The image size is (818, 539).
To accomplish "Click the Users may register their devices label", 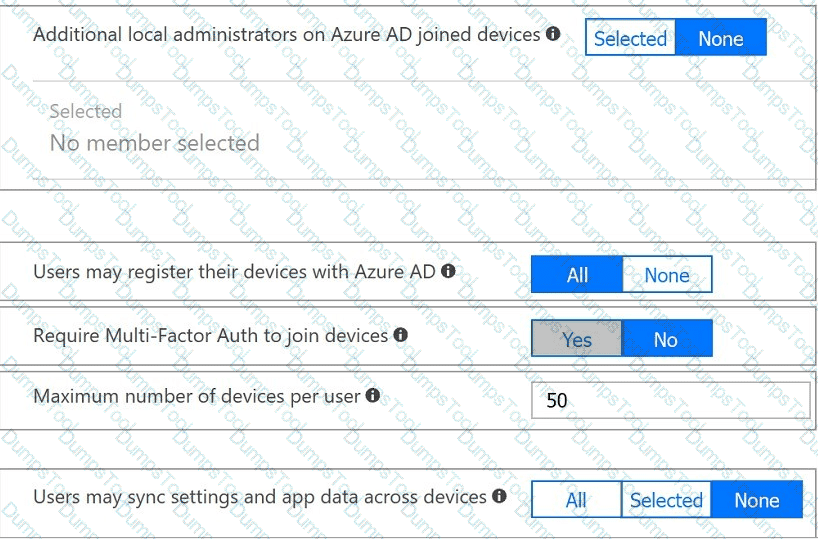I will pos(234,272).
